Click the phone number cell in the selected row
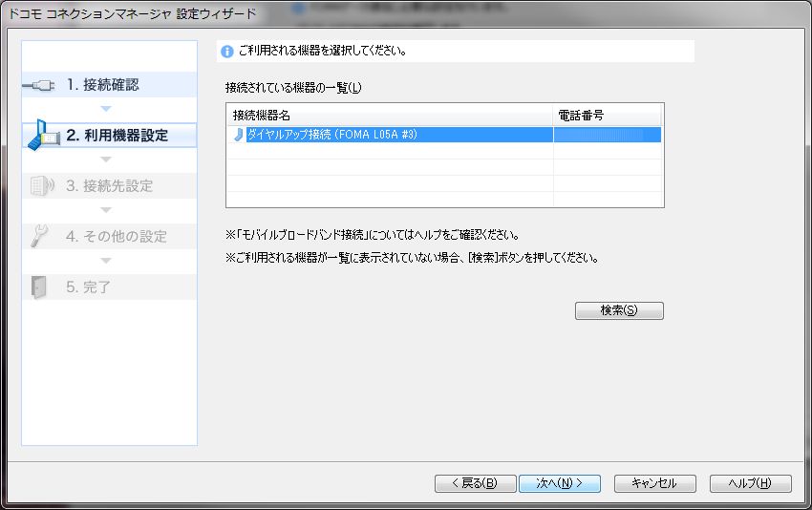Screen dimensions: 812x510 [x=607, y=135]
